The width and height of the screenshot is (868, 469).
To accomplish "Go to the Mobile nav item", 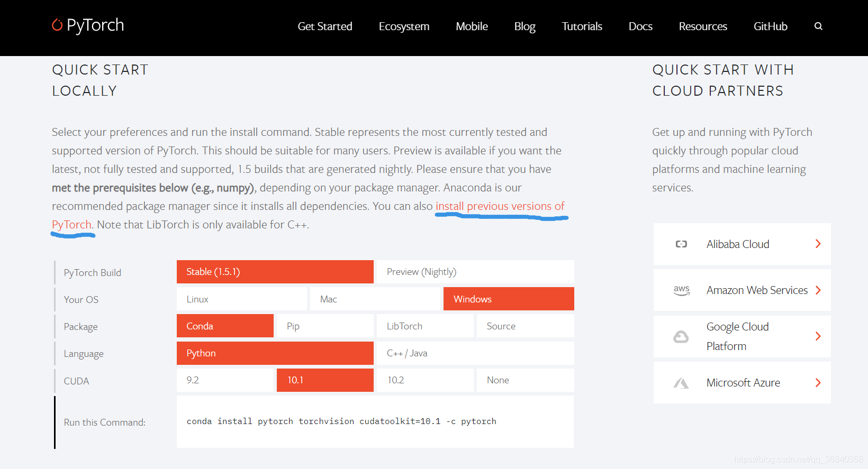I will pos(472,26).
